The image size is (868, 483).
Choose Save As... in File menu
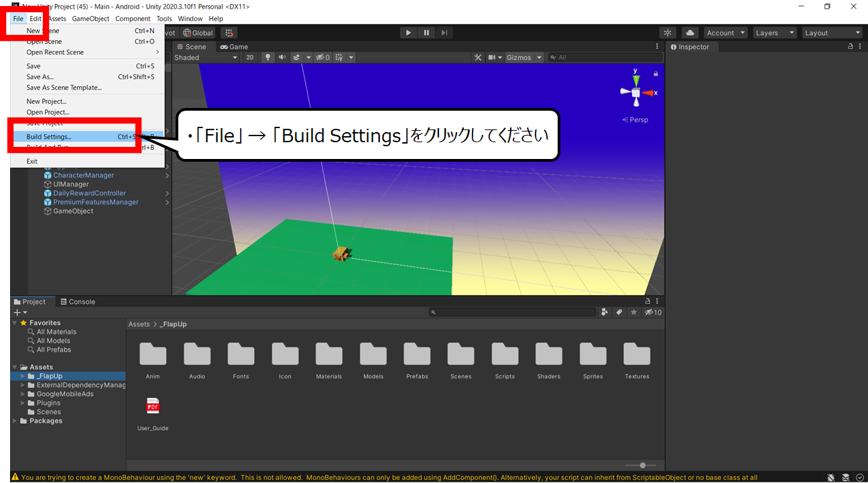[x=87, y=77]
